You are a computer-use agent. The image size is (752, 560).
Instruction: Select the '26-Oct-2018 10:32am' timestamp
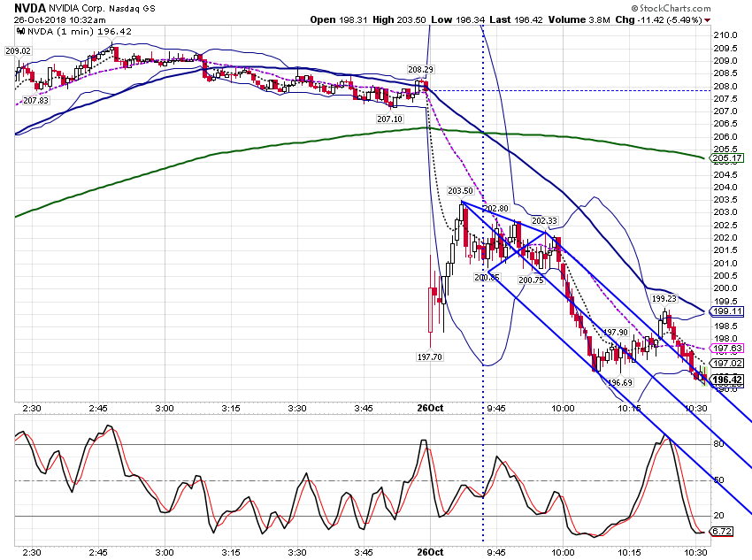click(x=59, y=20)
